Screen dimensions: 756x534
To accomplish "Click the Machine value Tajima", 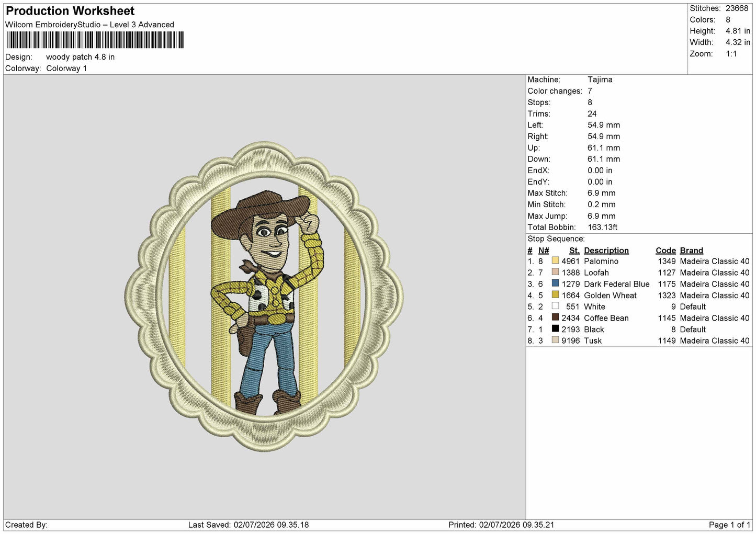I will (x=600, y=79).
